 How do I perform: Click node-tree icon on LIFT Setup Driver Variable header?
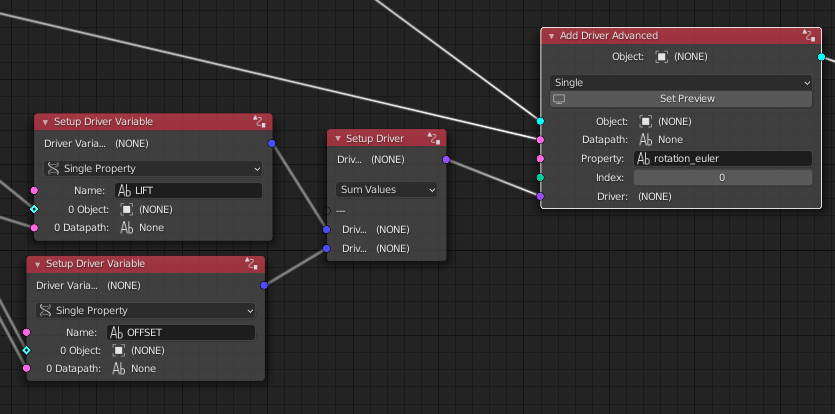tap(259, 121)
